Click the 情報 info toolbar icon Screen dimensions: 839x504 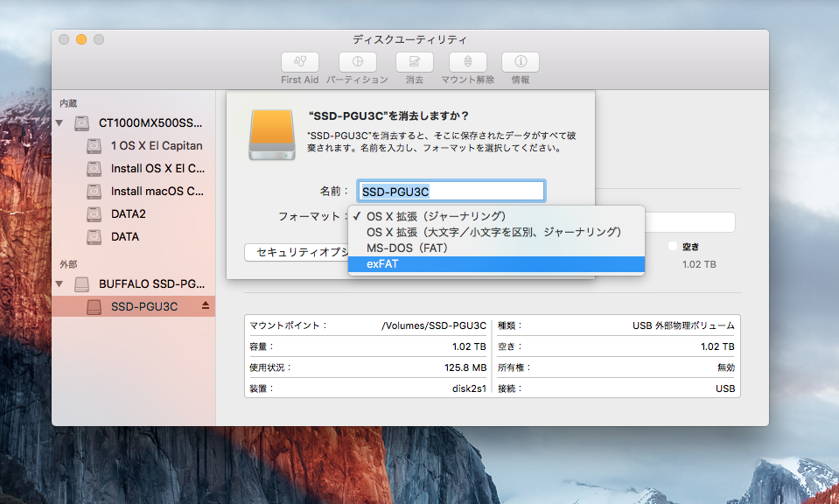(x=520, y=62)
